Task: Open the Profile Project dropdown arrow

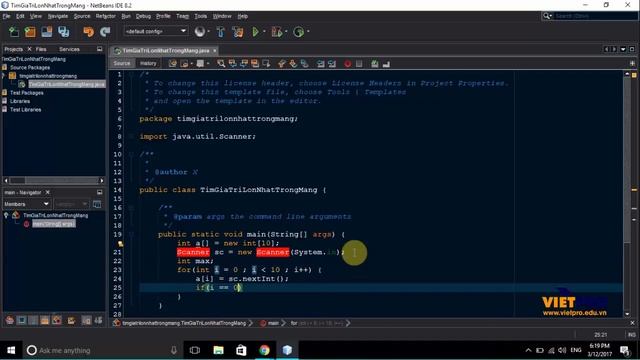Action: pyautogui.click(x=308, y=31)
